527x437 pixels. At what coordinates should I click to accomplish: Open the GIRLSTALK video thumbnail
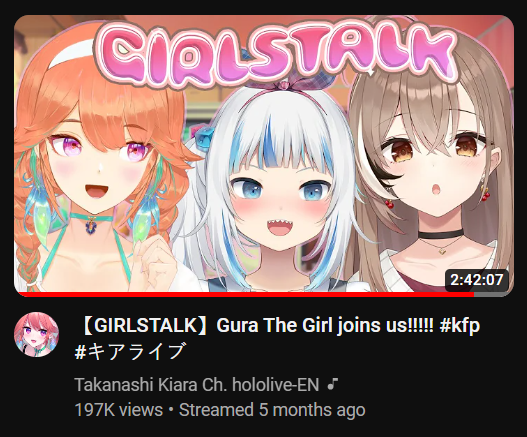pyautogui.click(x=264, y=156)
